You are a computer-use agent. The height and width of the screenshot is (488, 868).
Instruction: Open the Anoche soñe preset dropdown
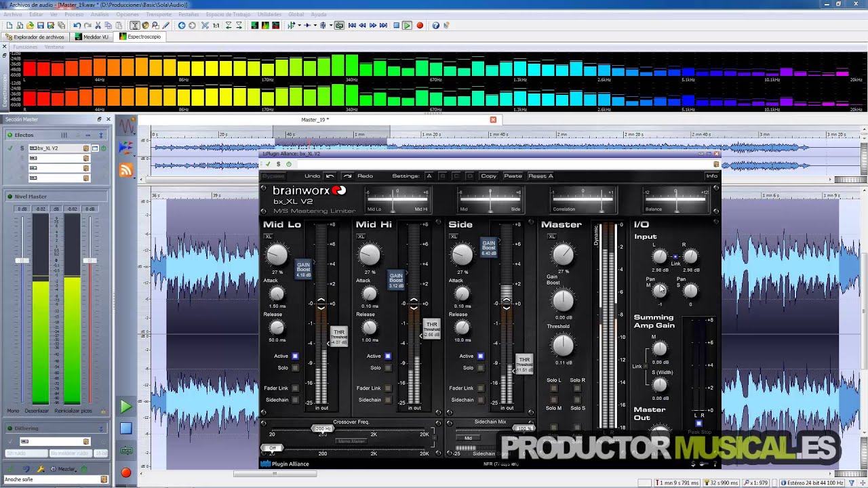coord(104,479)
